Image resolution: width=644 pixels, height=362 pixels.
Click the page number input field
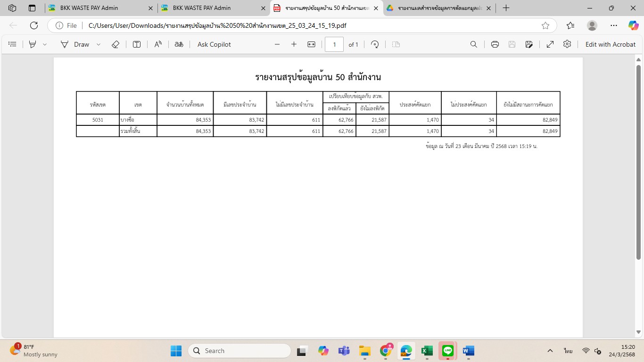(334, 44)
